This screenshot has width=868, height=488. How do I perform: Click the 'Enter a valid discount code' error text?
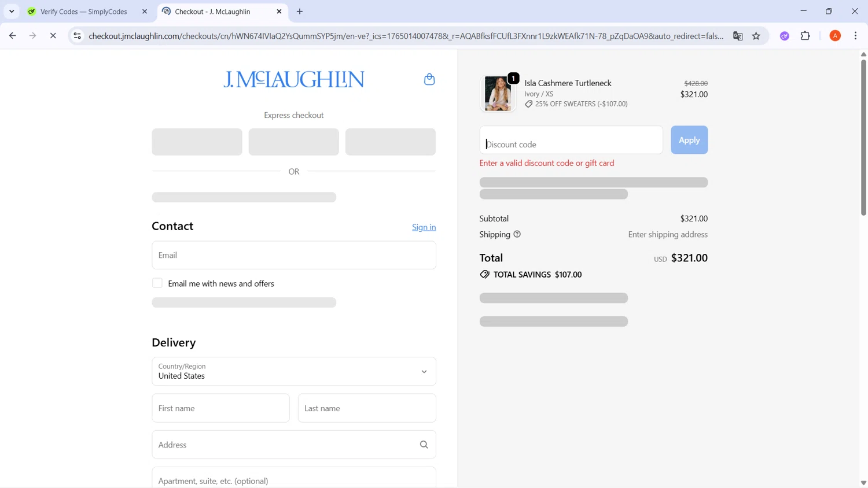547,163
